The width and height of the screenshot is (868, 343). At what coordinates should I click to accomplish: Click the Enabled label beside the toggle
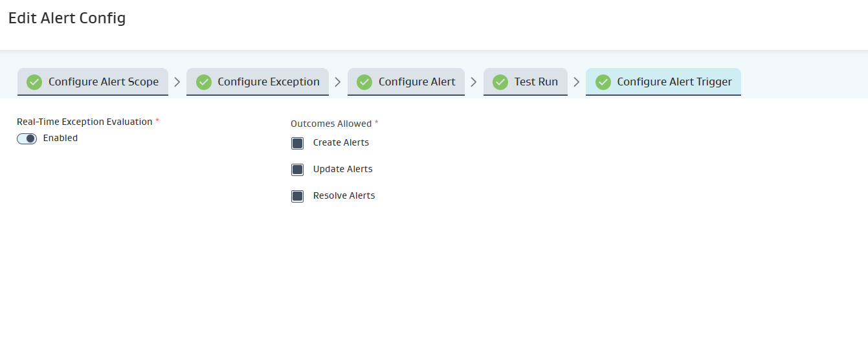(x=60, y=138)
